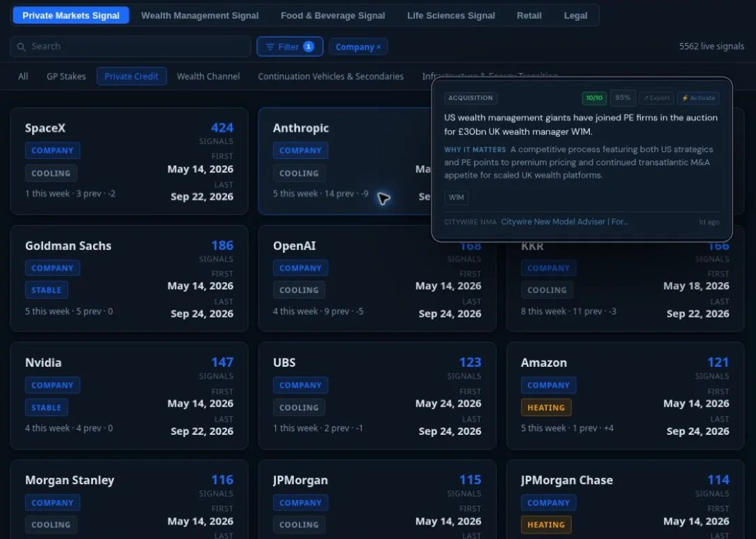This screenshot has height=539, width=756.
Task: Click "8 this week · 11 prev · -3" text
Action: click(568, 311)
